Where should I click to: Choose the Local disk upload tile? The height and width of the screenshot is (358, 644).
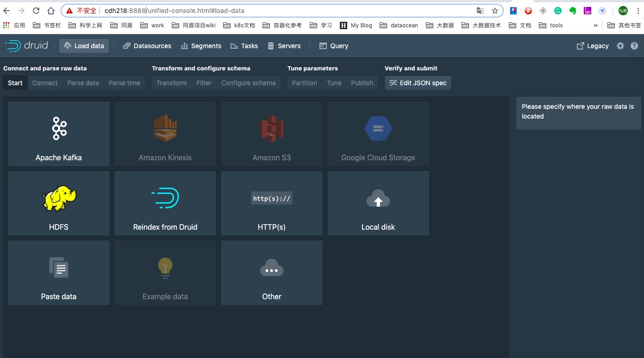[378, 203]
